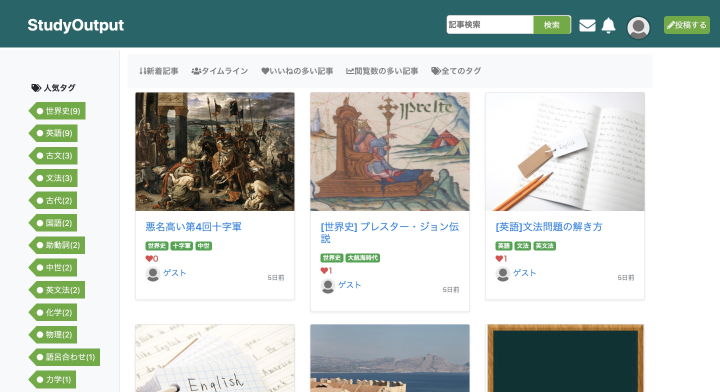Go to StudyOutput home logo
Screen dimensions: 720x392
pos(76,25)
